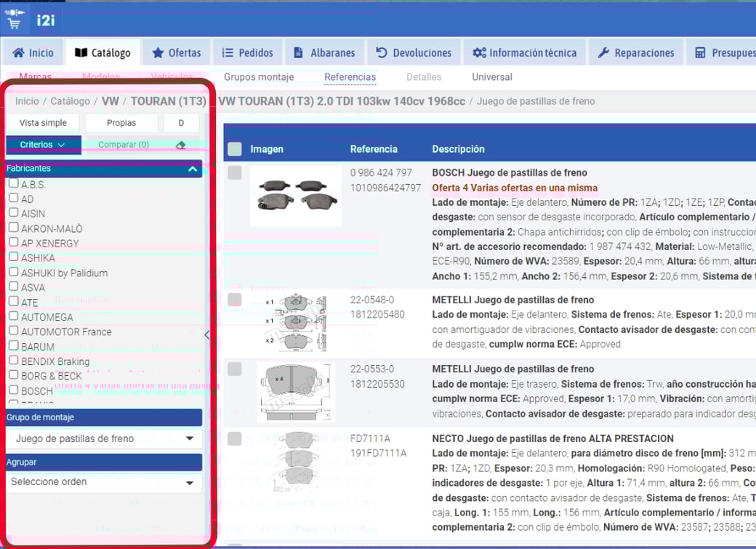This screenshot has width=756, height=549.
Task: Check the AISIN manufacturer checkbox
Action: point(14,212)
